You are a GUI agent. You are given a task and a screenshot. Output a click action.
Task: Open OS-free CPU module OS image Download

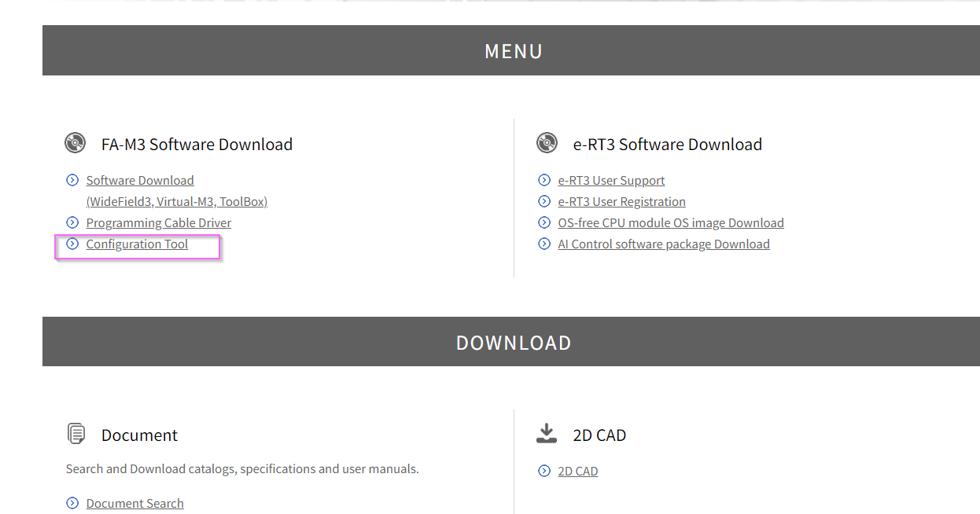671,223
